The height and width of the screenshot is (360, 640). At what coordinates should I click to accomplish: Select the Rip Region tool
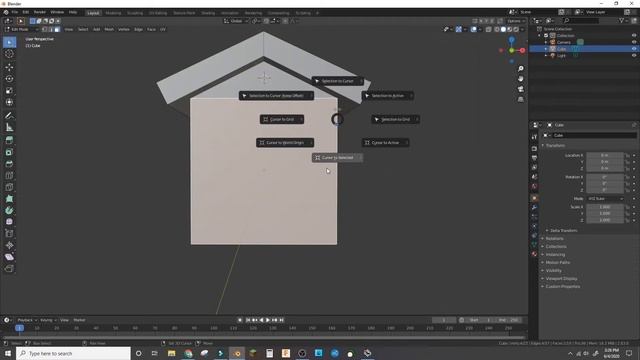tap(9, 269)
